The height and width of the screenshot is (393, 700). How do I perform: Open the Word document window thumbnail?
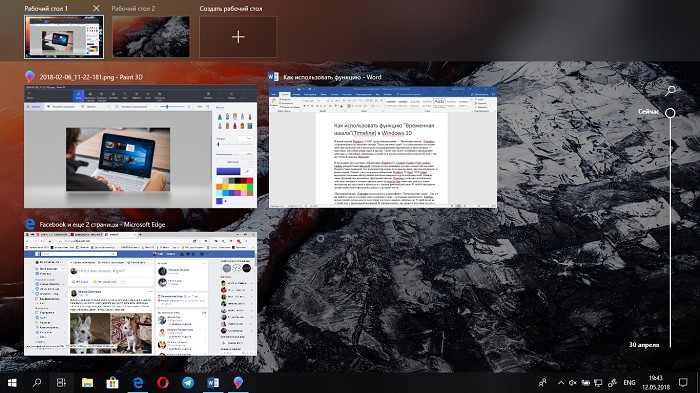coord(383,147)
